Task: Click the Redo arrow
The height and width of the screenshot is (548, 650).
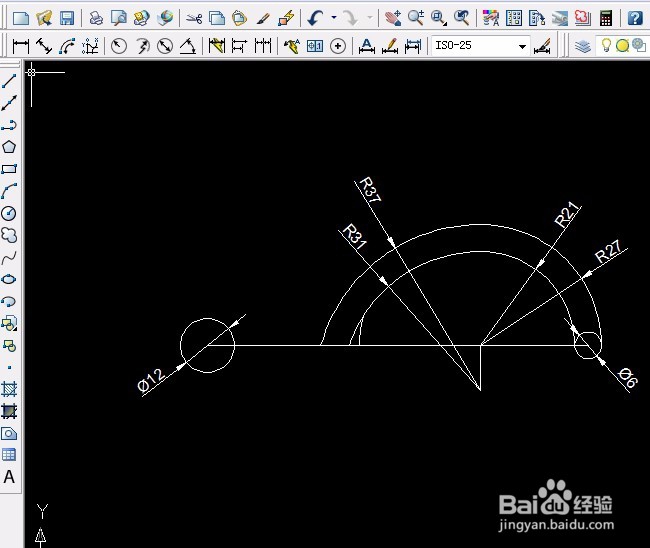Action: 352,18
